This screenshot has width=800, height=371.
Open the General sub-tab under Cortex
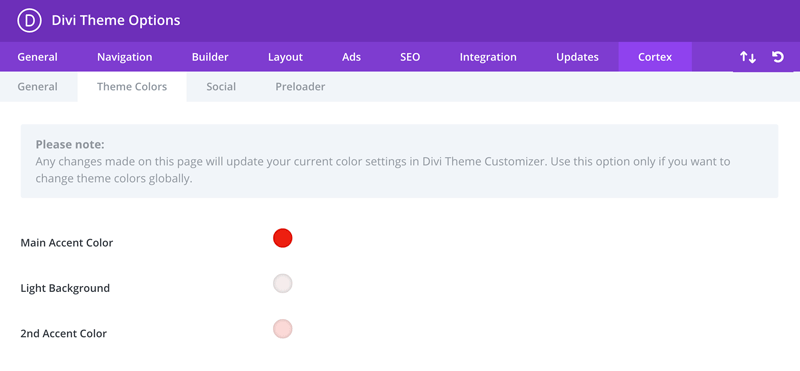(x=38, y=87)
